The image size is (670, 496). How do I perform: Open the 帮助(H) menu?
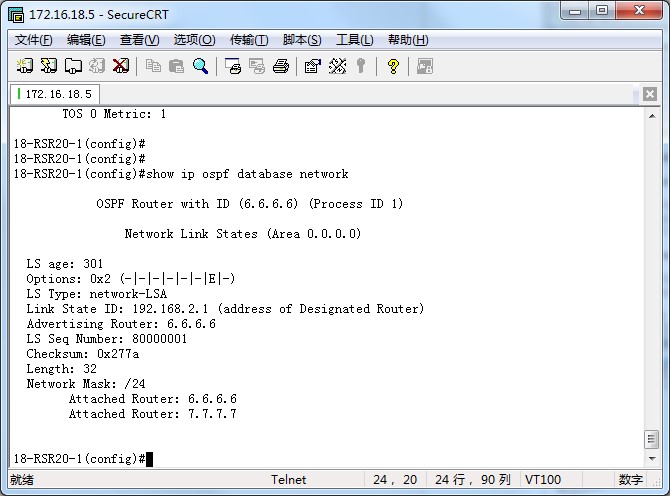pos(407,40)
